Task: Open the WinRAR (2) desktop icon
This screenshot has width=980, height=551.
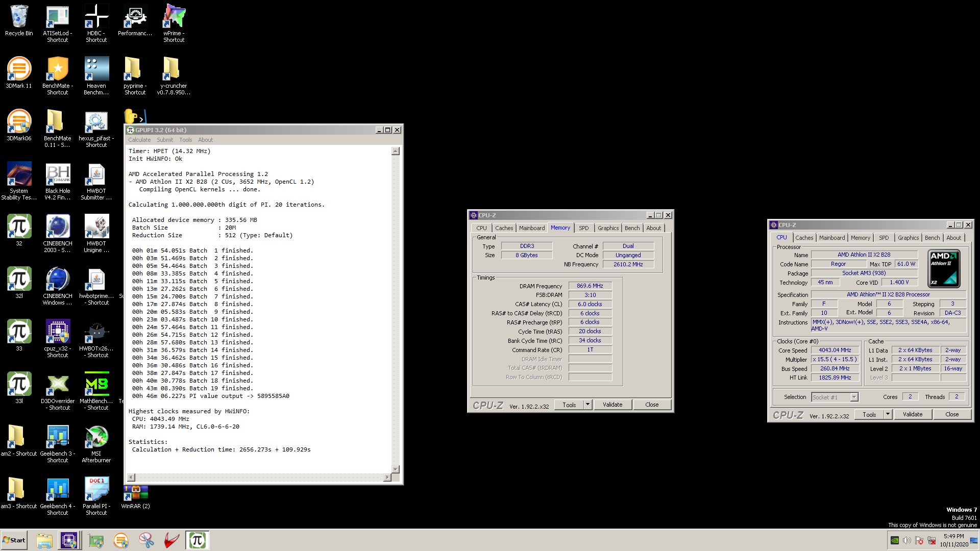Action: [x=135, y=497]
